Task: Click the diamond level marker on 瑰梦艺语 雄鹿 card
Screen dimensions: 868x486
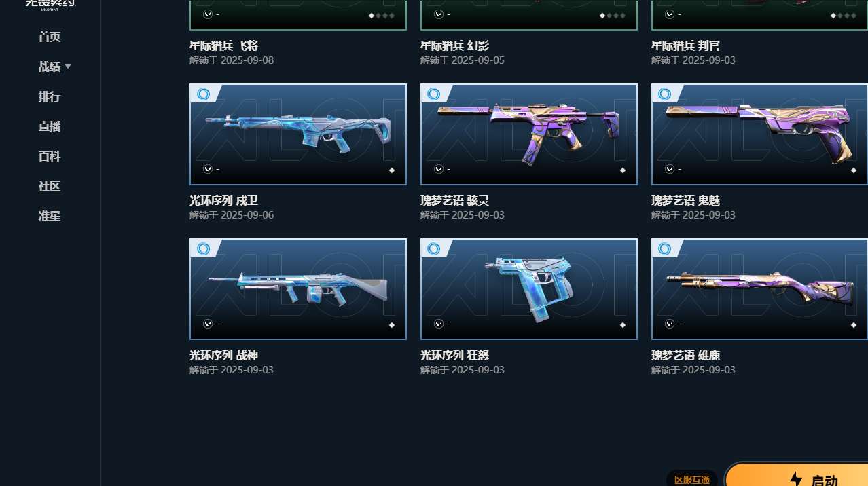Action: point(854,325)
